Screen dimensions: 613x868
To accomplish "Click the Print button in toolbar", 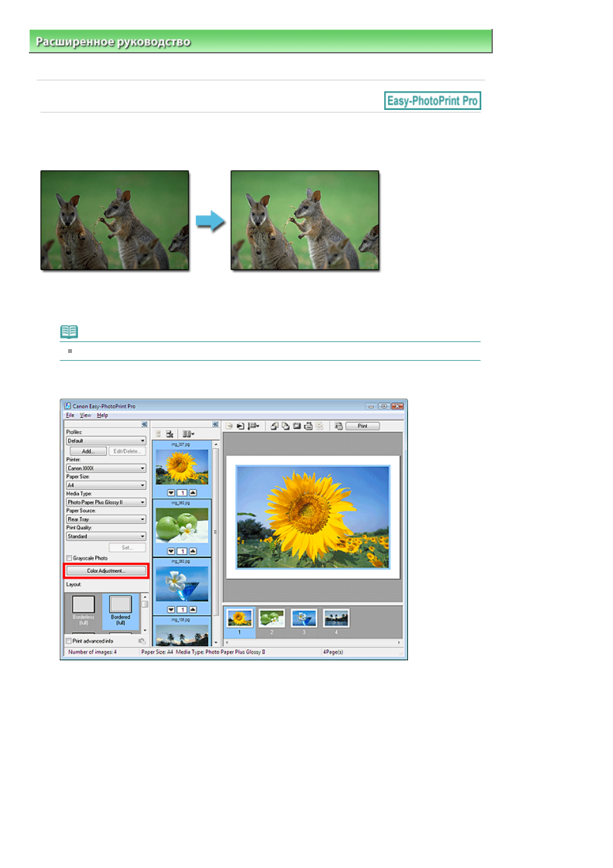I will (362, 426).
